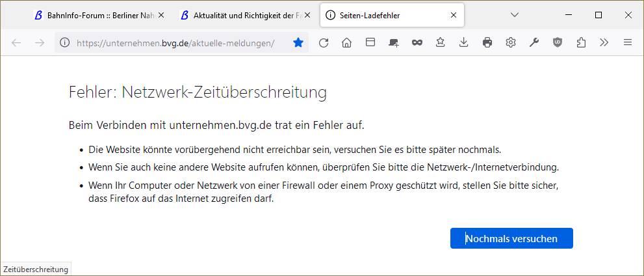The height and width of the screenshot is (276, 644).
Task: Open the Firefox application hamburger menu
Action: click(x=628, y=42)
